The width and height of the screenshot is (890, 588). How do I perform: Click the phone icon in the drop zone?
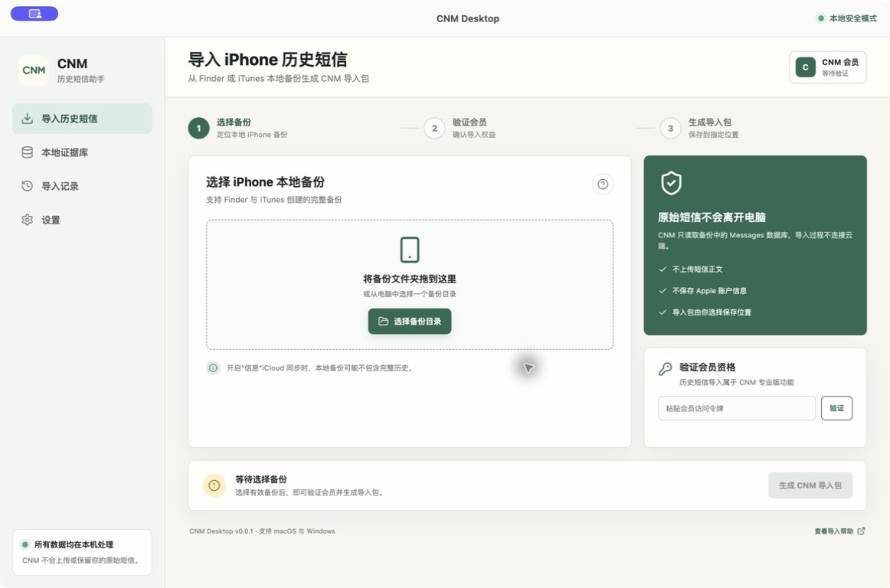coord(410,250)
